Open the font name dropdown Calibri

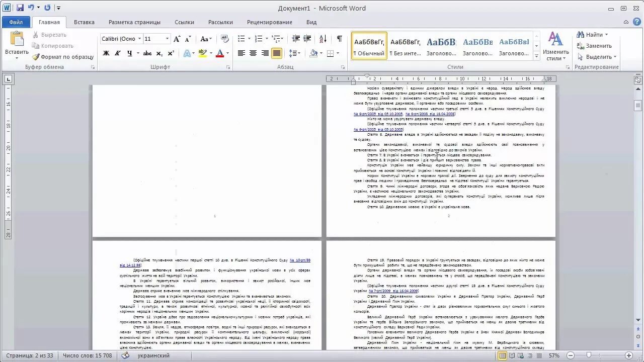[x=139, y=39]
